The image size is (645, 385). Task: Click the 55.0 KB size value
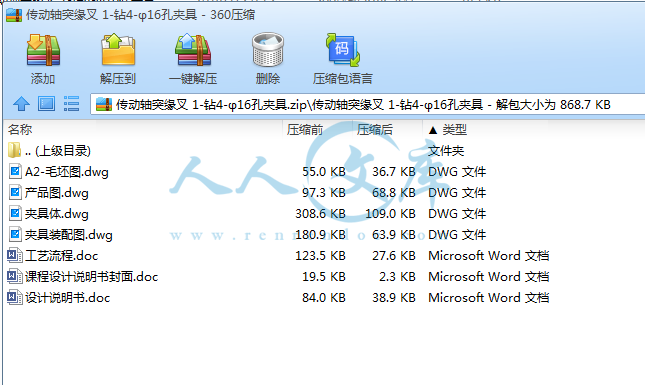pos(324,172)
